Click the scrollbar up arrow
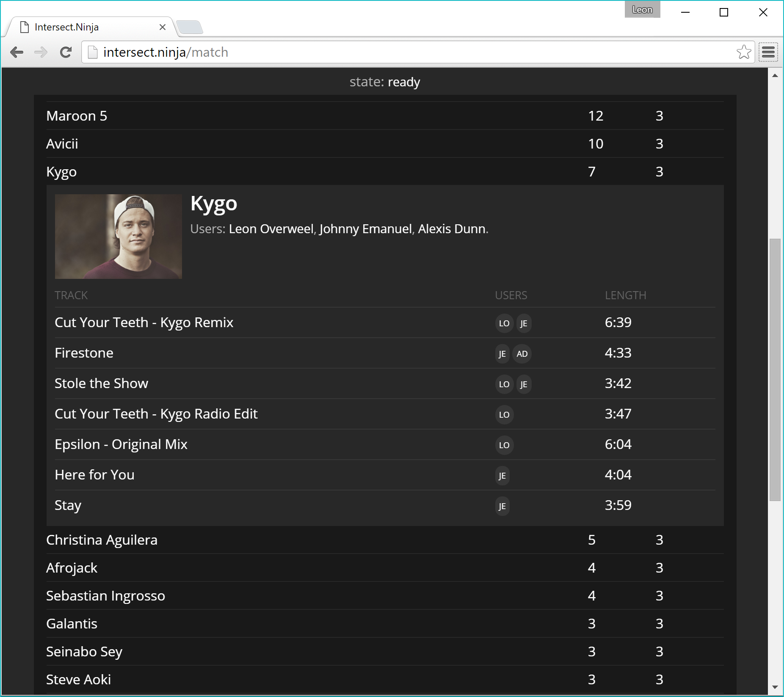Screen dimensions: 784x697 tap(775, 75)
